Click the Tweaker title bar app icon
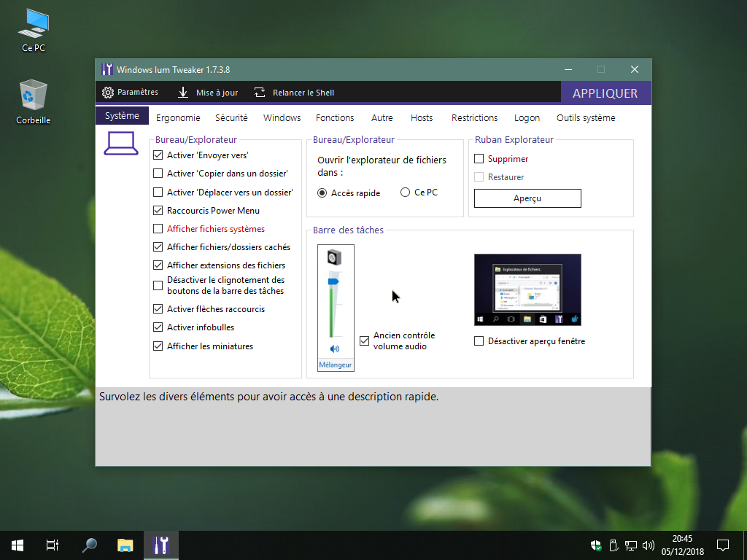Viewport: 747px width, 560px height. [x=107, y=69]
